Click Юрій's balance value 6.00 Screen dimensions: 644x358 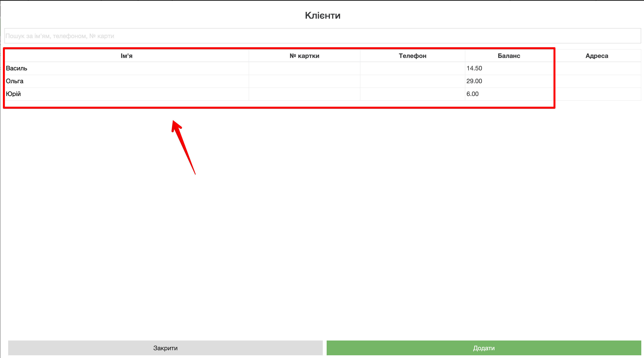coord(473,94)
